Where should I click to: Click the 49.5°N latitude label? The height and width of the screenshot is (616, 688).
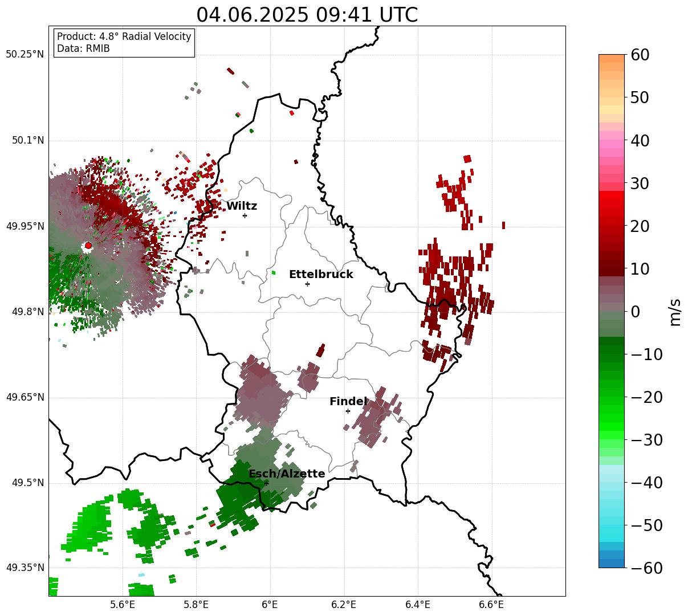[27, 483]
